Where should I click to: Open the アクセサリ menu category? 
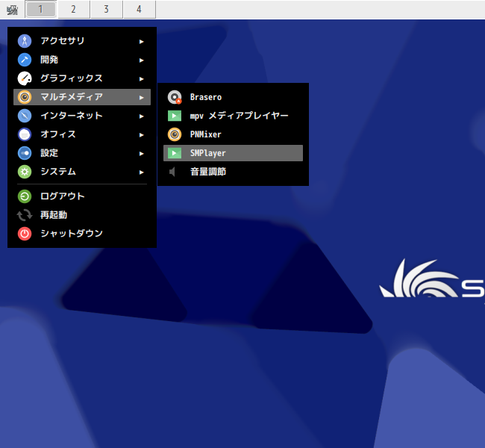82,41
